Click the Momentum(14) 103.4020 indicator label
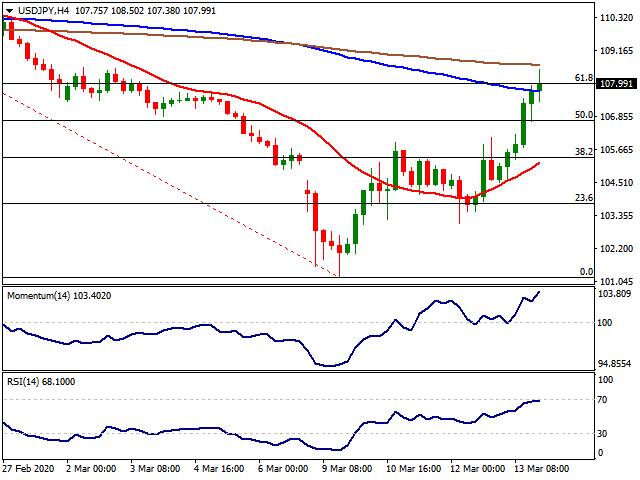The width and height of the screenshot is (640, 480). click(x=59, y=296)
